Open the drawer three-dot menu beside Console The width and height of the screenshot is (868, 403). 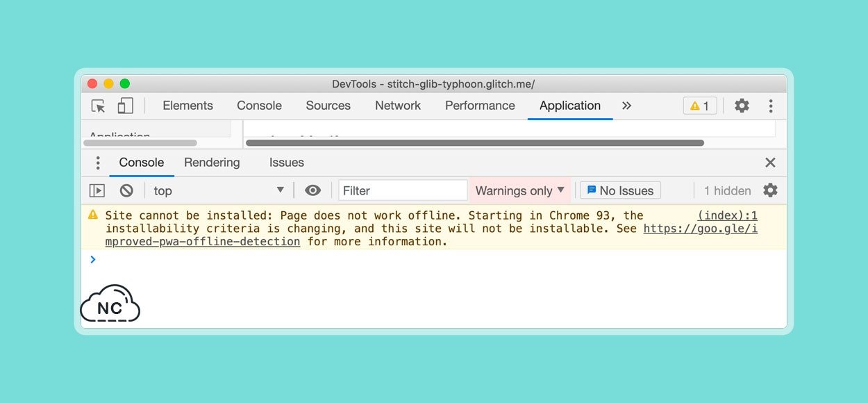98,163
